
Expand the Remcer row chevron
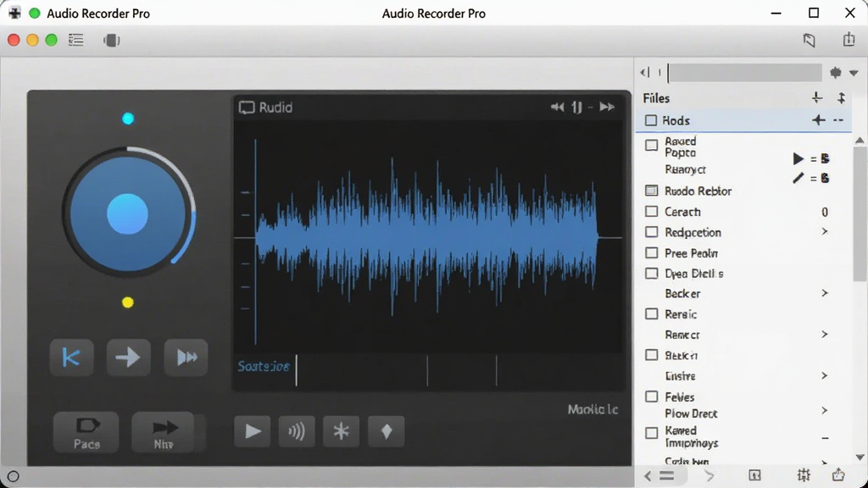click(824, 334)
